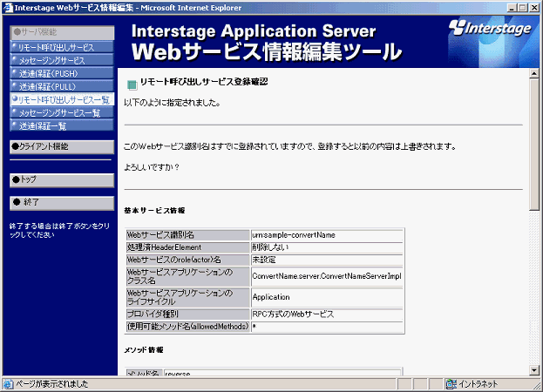Minimize the Internet Explorer window
543x392 pixels.
point(512,8)
